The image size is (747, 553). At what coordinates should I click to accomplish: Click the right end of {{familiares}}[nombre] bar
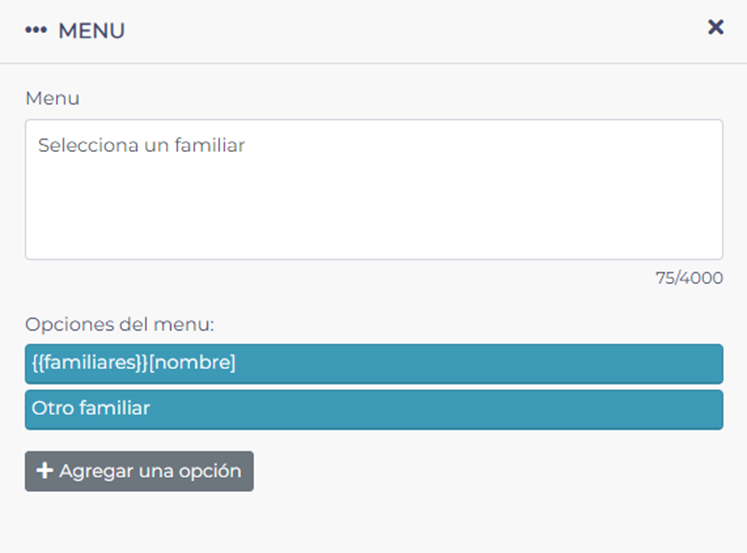click(700, 363)
